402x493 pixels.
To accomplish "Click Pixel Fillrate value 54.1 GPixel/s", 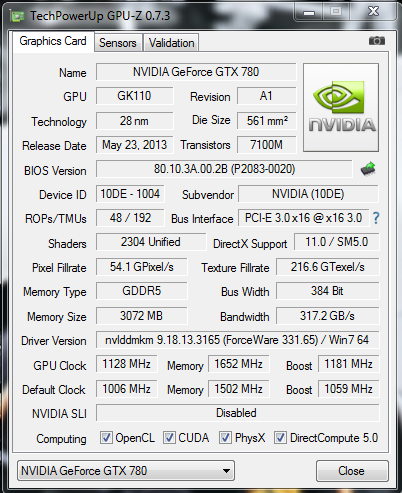I will tap(142, 267).
